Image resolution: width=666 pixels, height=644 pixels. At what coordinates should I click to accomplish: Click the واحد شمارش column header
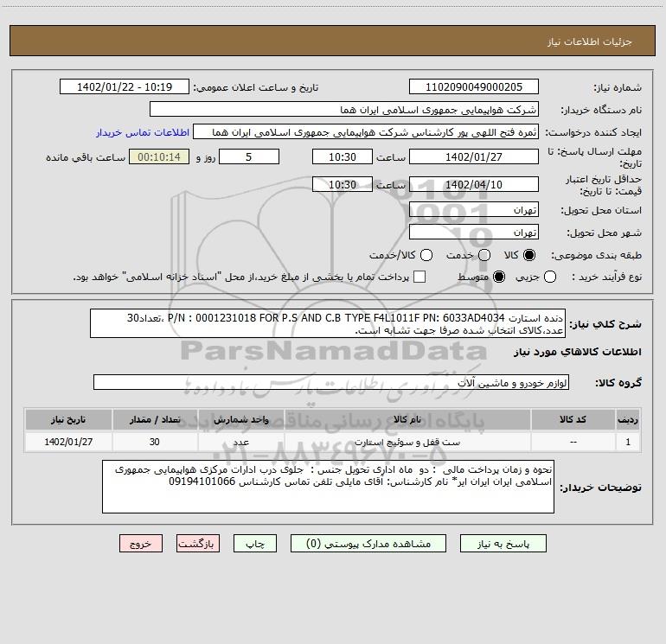pyautogui.click(x=240, y=419)
